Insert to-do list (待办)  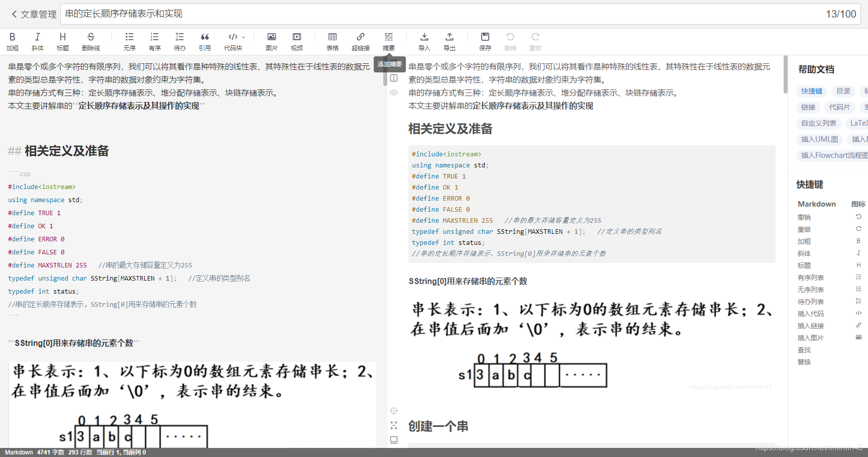180,42
